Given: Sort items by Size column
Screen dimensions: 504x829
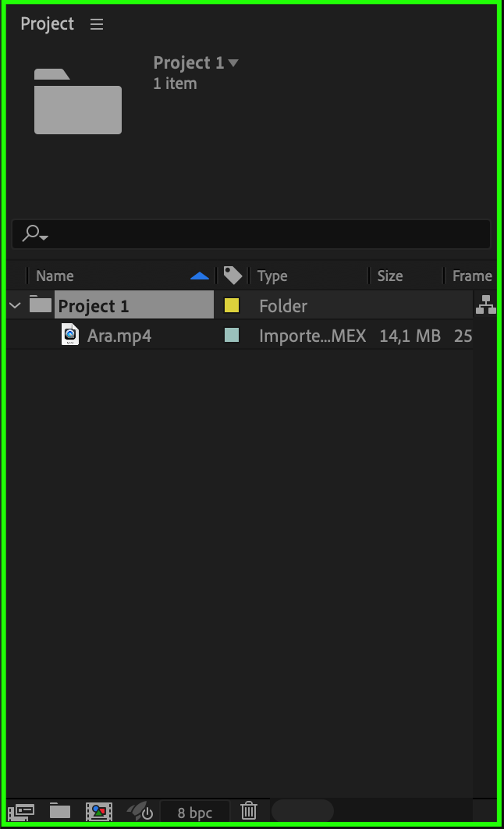Looking at the screenshot, I should (390, 276).
